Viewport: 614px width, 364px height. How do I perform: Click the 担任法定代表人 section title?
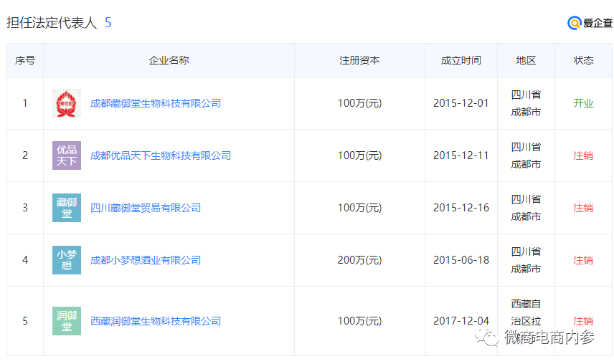[52, 23]
